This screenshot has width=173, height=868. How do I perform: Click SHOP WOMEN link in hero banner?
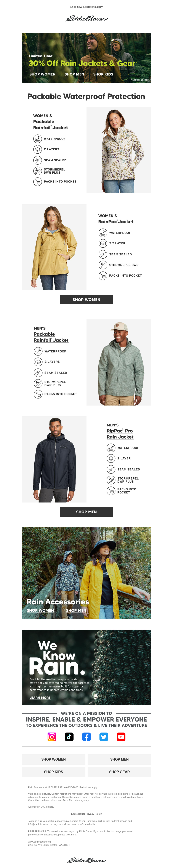click(42, 74)
